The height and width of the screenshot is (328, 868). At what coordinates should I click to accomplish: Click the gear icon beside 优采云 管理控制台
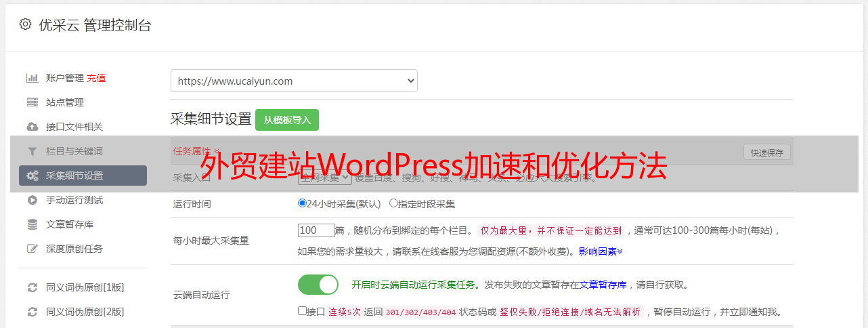tap(25, 24)
